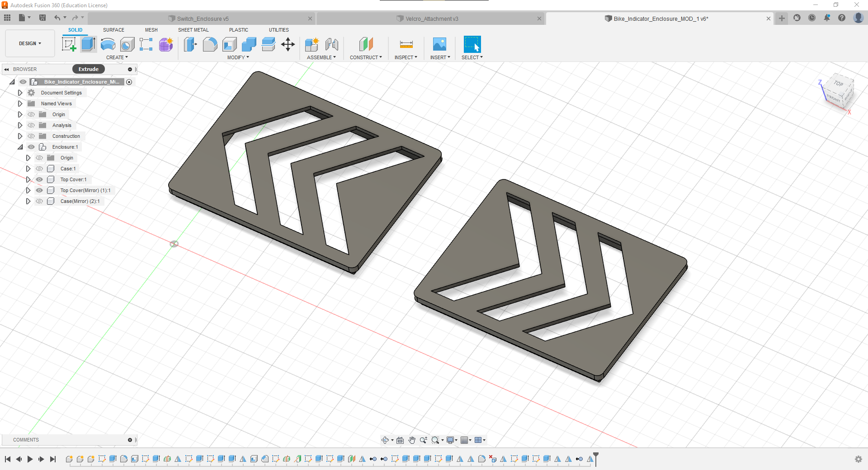Open the DESIGN workspace dropdown
Image resolution: width=868 pixels, height=470 pixels.
30,43
